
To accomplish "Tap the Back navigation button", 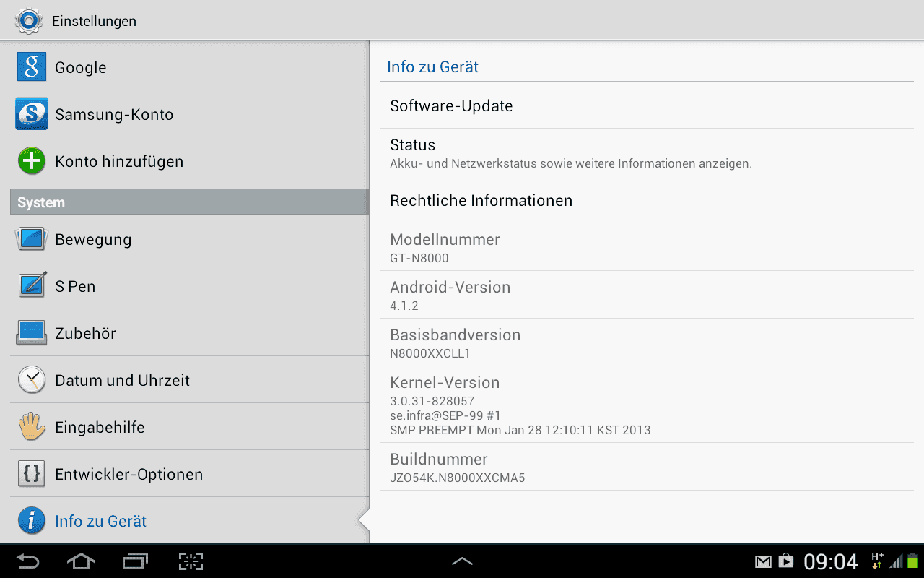I will click(x=28, y=561).
